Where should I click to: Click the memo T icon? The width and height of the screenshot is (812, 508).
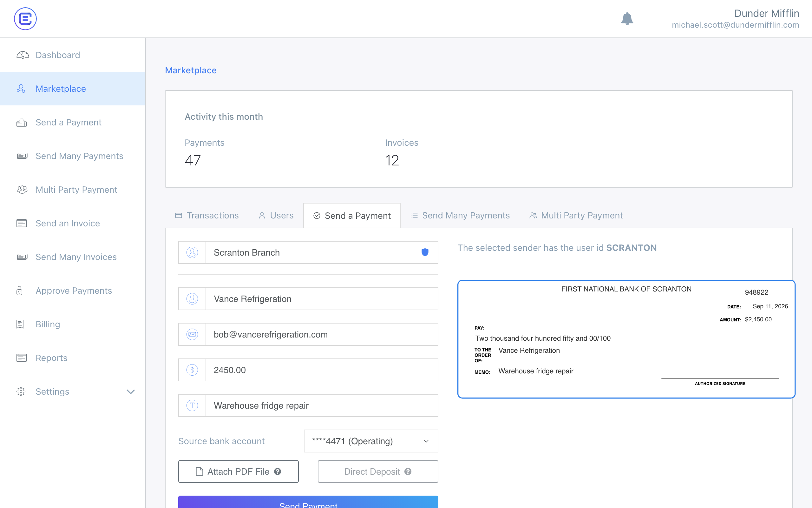[192, 405]
